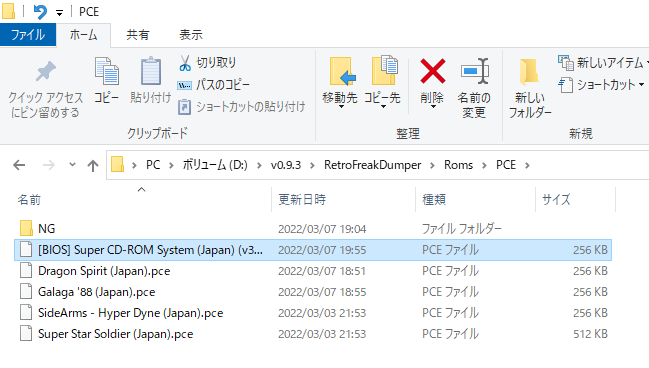Click 2022/03/07 19:04 date of NG folder
Viewport: 649px width, 368px height.
click(x=322, y=229)
